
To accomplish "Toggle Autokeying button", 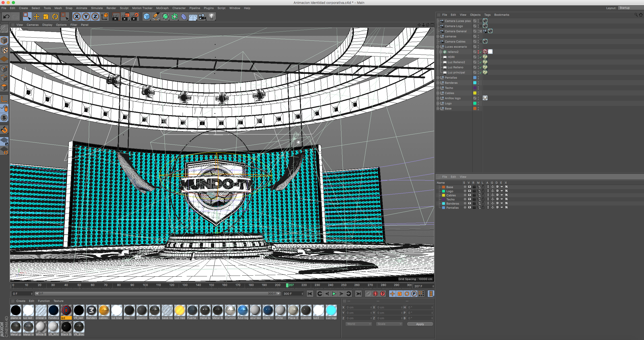I will (375, 294).
